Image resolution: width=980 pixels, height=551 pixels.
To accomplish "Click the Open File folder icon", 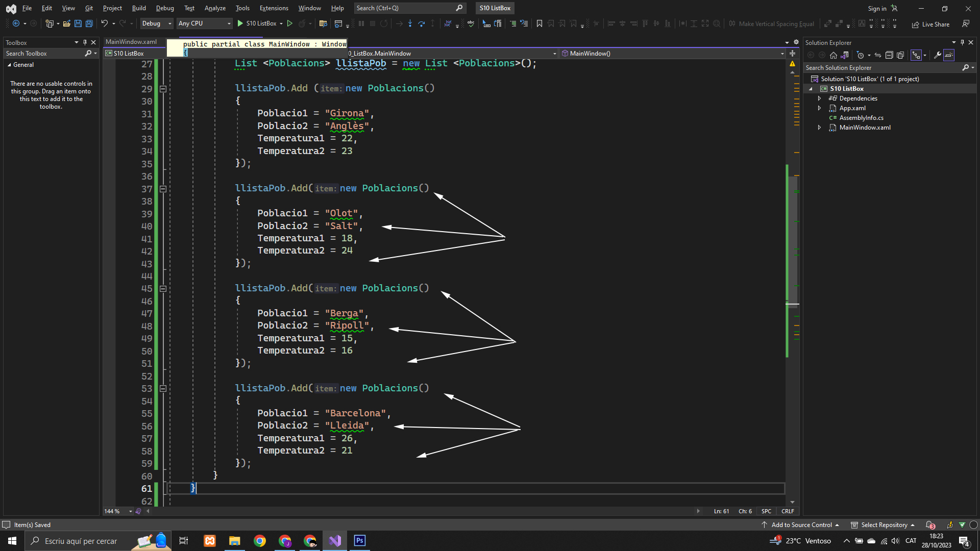I will [67, 23].
